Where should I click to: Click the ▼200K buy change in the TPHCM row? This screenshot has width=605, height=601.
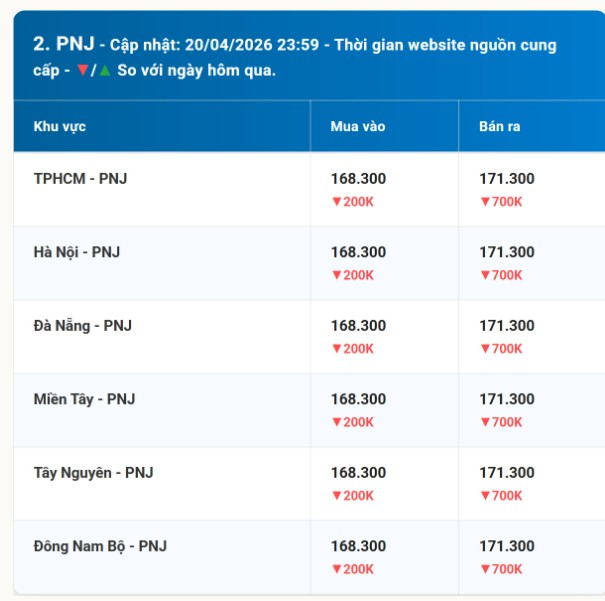352,201
